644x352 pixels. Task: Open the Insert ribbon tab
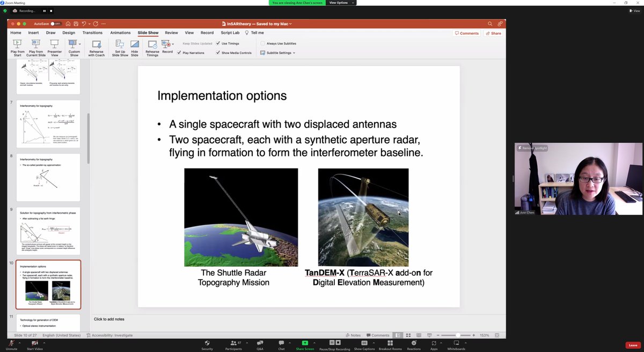pos(33,33)
